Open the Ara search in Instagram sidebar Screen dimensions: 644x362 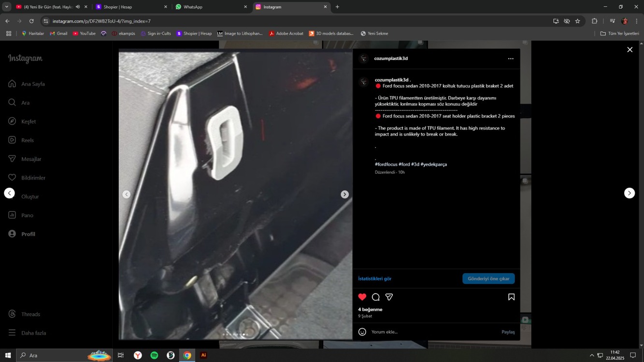click(x=19, y=103)
